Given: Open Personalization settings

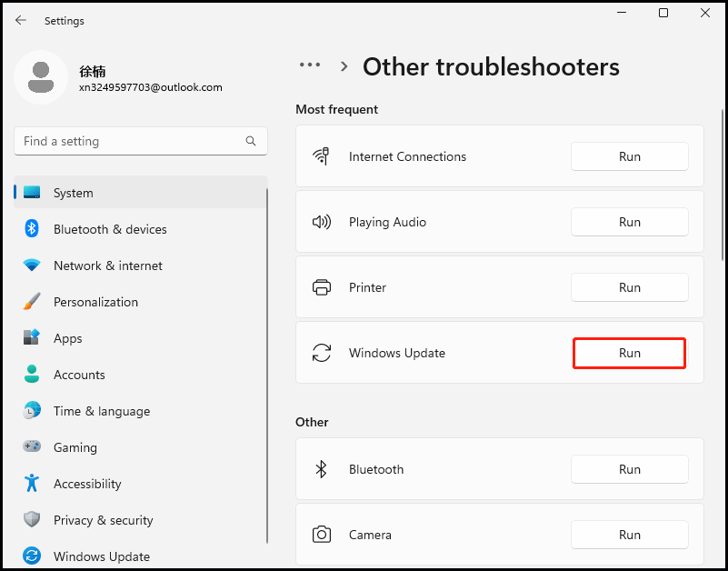Looking at the screenshot, I should [141, 302].
